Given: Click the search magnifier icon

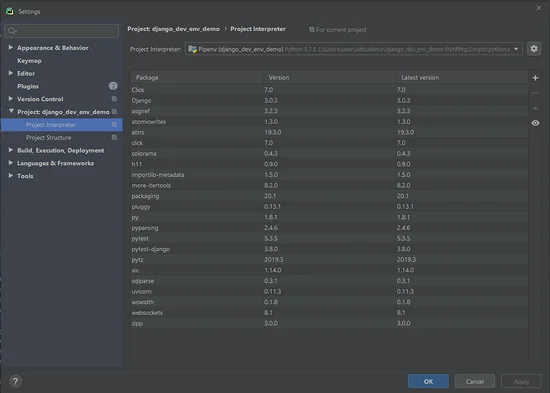Looking at the screenshot, I should (12, 31).
